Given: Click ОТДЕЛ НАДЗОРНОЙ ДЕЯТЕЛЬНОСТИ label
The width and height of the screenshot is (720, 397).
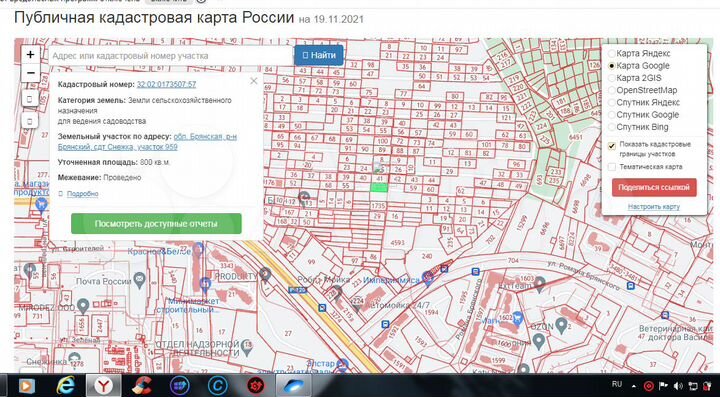Looking at the screenshot, I should 197,349.
